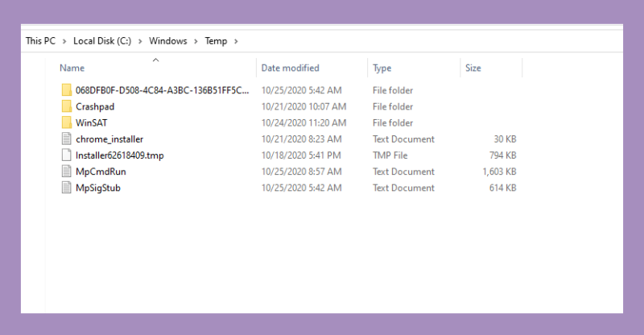
Task: Select the Crashpad folder icon
Action: [67, 106]
